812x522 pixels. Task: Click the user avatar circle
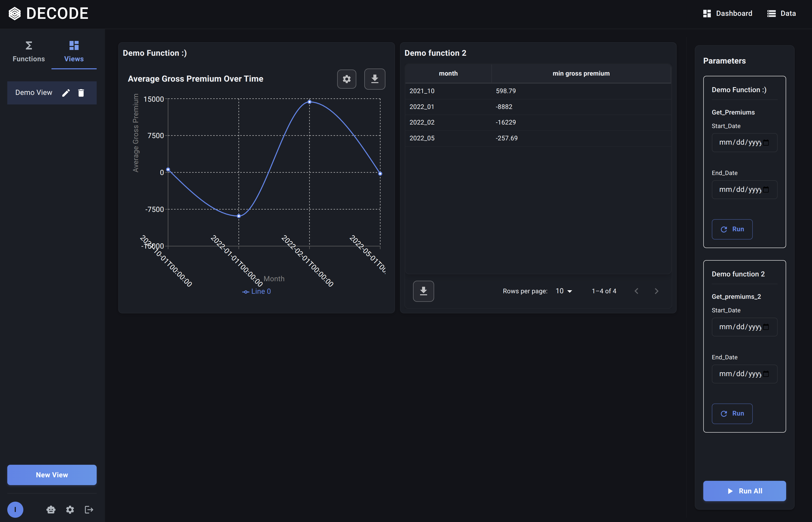click(x=15, y=509)
